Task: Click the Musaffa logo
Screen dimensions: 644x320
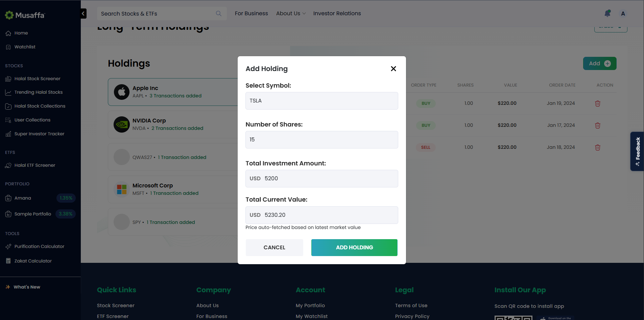Action: pyautogui.click(x=25, y=15)
